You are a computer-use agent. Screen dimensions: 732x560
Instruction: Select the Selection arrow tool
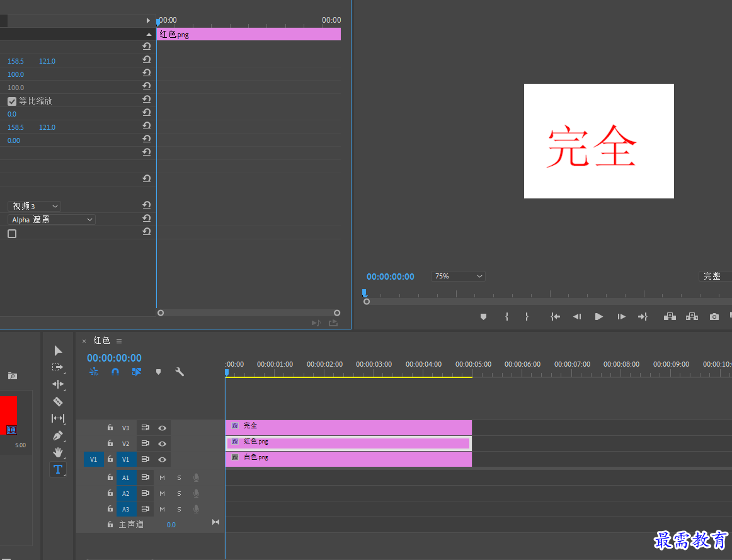[58, 350]
